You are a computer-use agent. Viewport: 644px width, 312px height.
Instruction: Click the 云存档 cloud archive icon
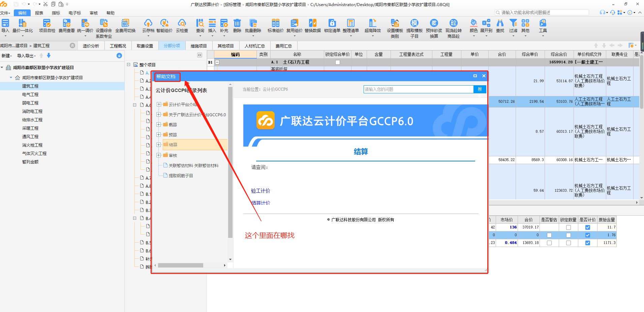pyautogui.click(x=148, y=23)
